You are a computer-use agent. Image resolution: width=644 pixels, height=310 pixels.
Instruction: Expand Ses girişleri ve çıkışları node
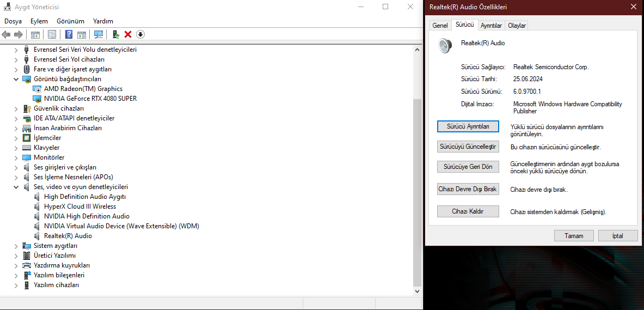tap(16, 167)
